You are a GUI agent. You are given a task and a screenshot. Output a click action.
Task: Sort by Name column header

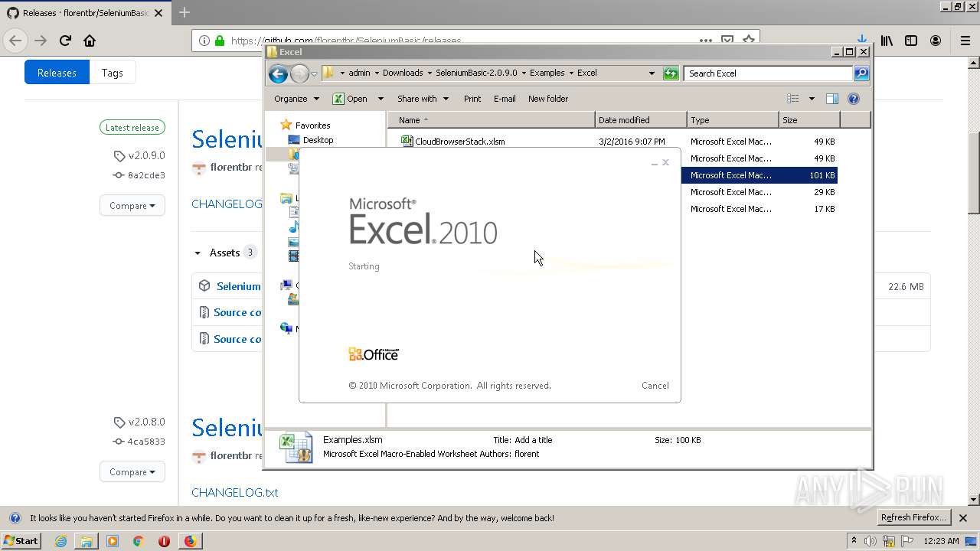click(x=492, y=120)
